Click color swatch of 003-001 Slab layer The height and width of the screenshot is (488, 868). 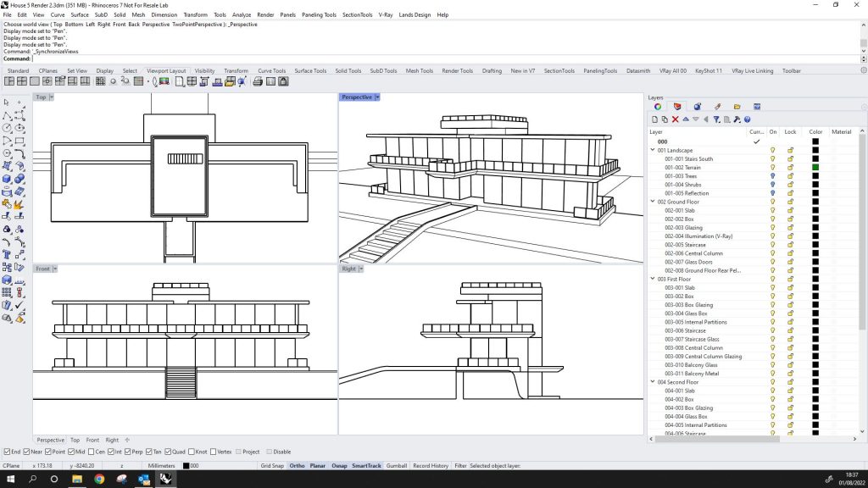(815, 288)
